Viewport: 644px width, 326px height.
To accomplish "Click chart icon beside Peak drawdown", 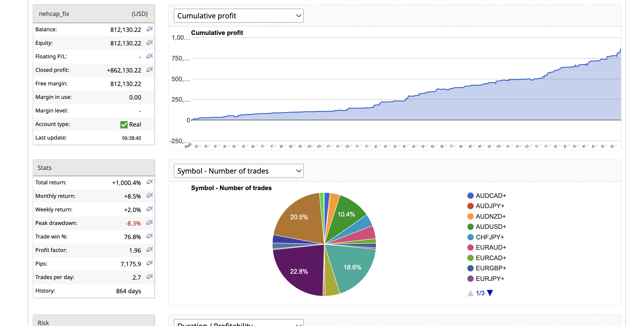I will (150, 223).
